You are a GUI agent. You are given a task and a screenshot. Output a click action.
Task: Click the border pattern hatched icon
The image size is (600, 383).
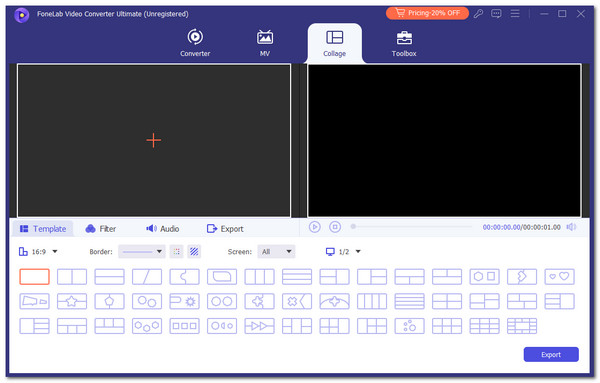click(x=194, y=252)
